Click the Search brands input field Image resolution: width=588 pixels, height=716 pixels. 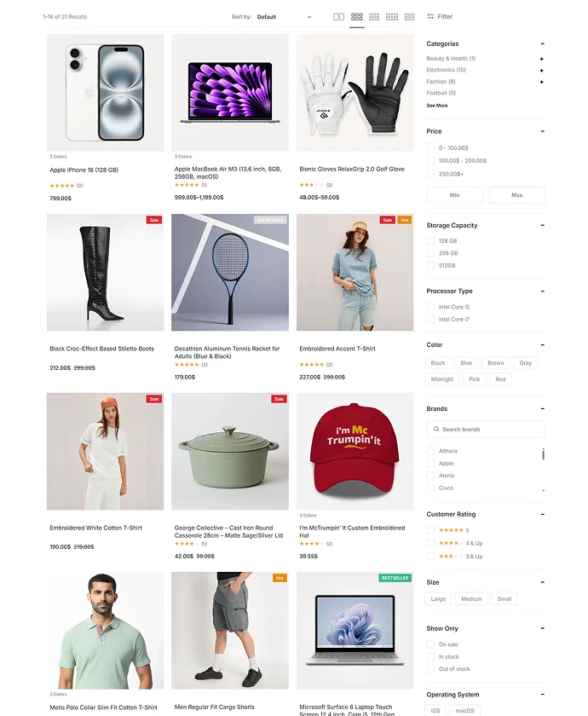(486, 430)
